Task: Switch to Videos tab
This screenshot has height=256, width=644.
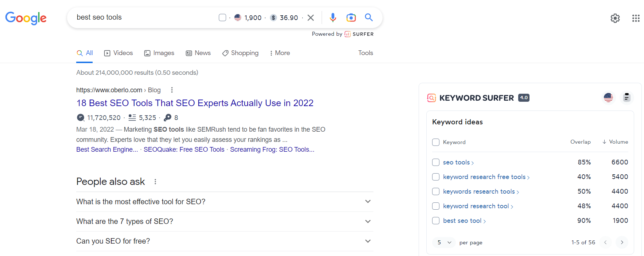Action: pos(119,53)
